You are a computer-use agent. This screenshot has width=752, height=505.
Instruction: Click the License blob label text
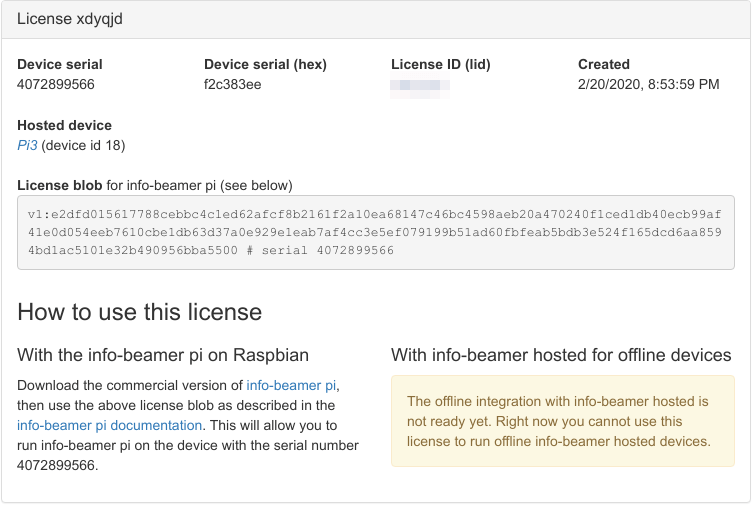click(60, 185)
